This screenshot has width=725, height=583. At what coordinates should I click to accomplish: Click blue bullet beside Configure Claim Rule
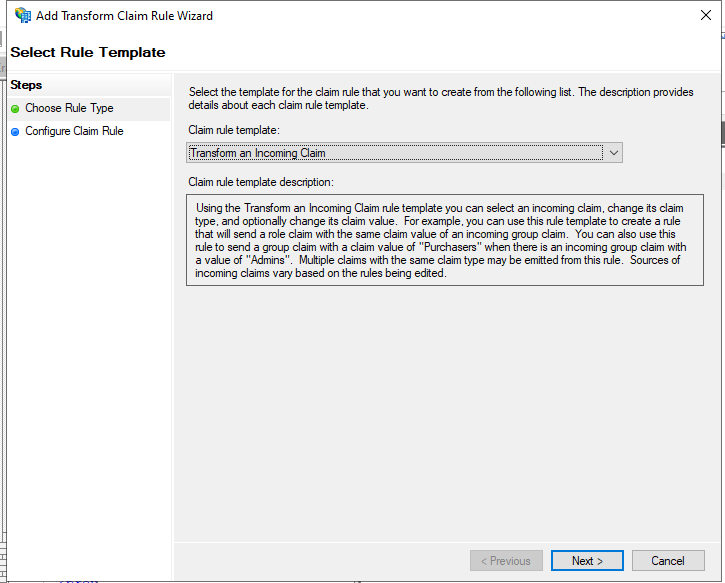[x=15, y=132]
